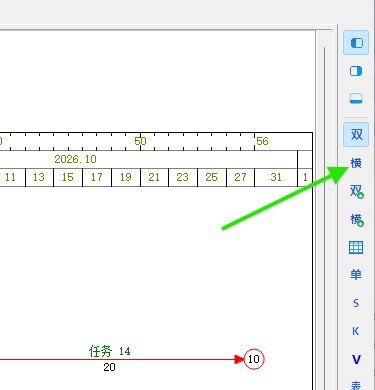The image size is (375, 390).
Task: Click the S toolbar icon
Action: pos(356,303)
